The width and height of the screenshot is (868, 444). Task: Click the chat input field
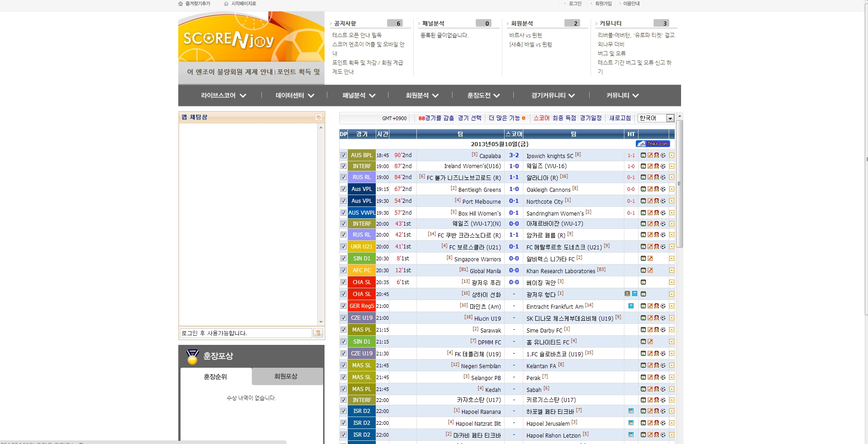(246, 333)
